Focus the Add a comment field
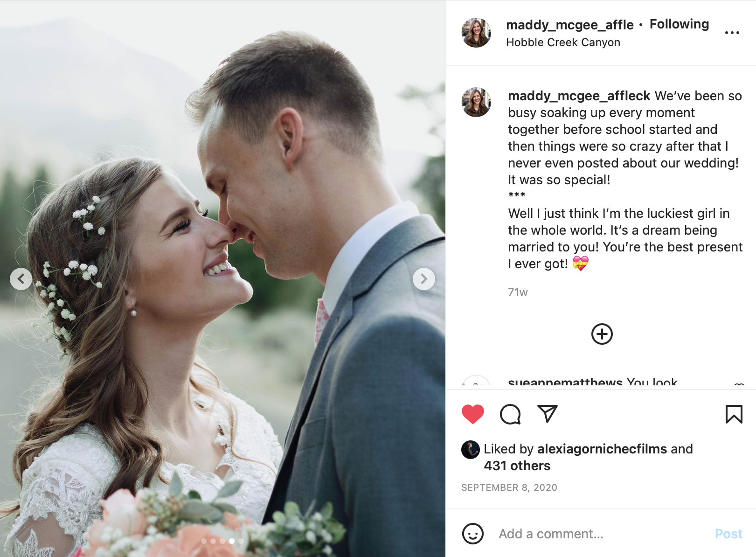 (602, 534)
